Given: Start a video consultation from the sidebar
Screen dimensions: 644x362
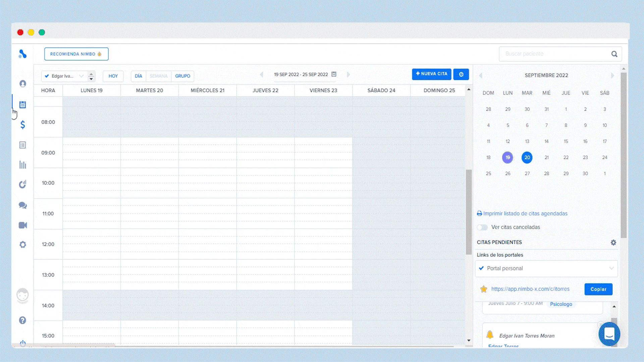Looking at the screenshot, I should [22, 225].
